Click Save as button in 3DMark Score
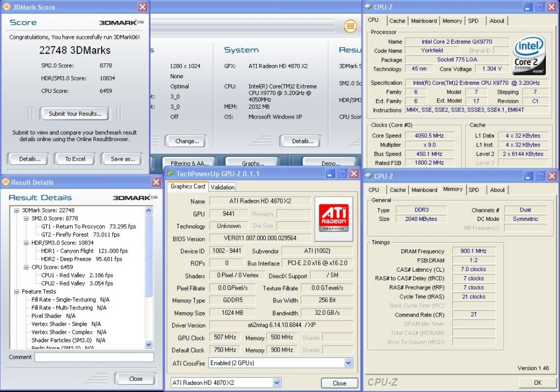This screenshot has height=392, width=560. click(x=122, y=159)
